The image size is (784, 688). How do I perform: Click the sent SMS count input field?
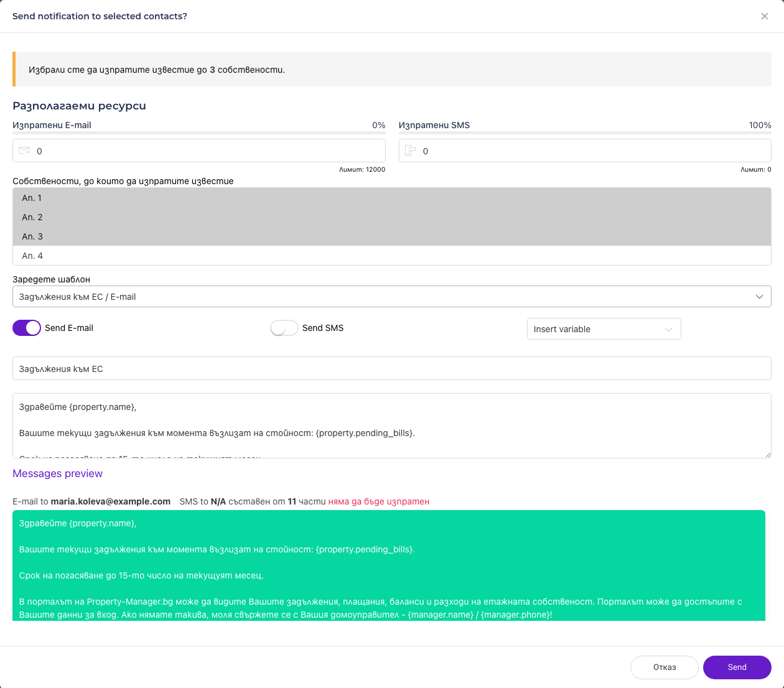coord(585,151)
